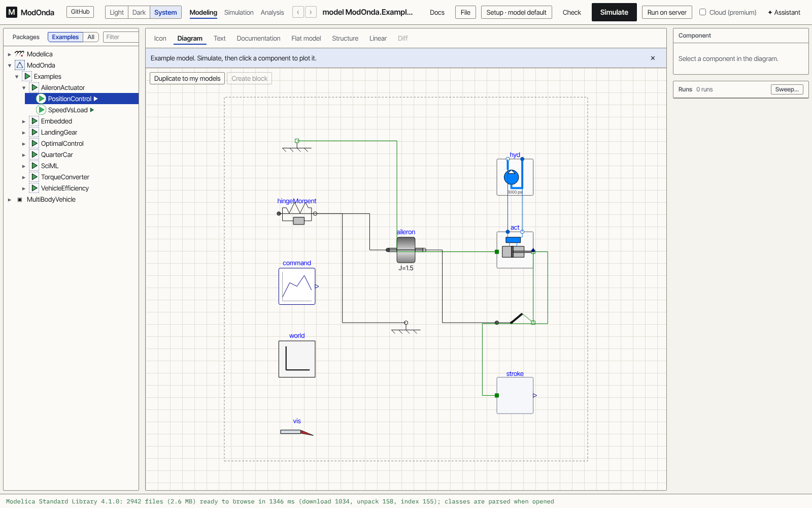Switch theme to Light
812x508 pixels.
[x=117, y=12]
